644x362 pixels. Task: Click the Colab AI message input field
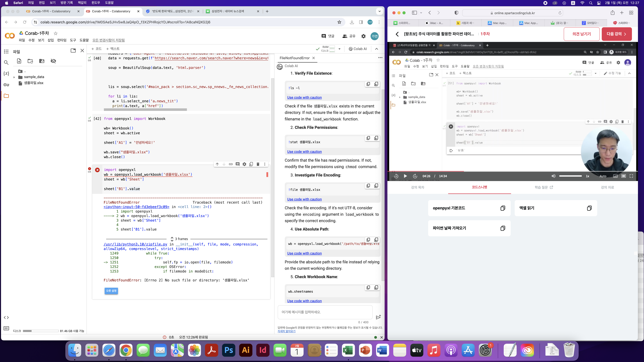coord(325,312)
